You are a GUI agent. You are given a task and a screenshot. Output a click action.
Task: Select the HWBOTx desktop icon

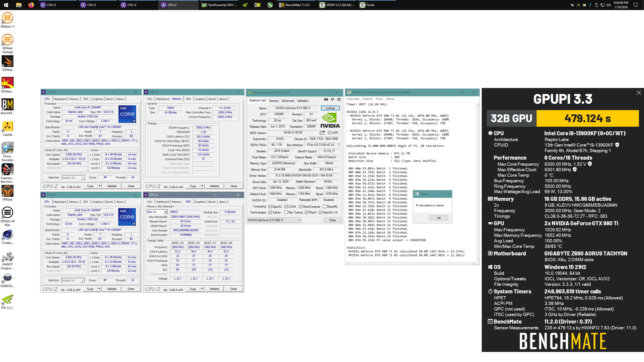8,280
